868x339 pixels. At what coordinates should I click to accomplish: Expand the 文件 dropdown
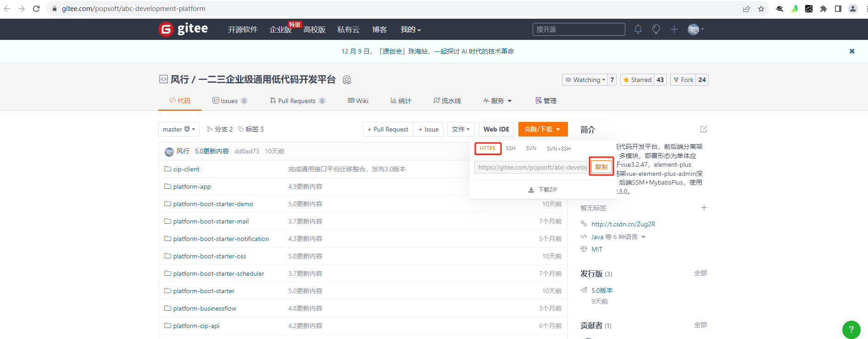461,129
